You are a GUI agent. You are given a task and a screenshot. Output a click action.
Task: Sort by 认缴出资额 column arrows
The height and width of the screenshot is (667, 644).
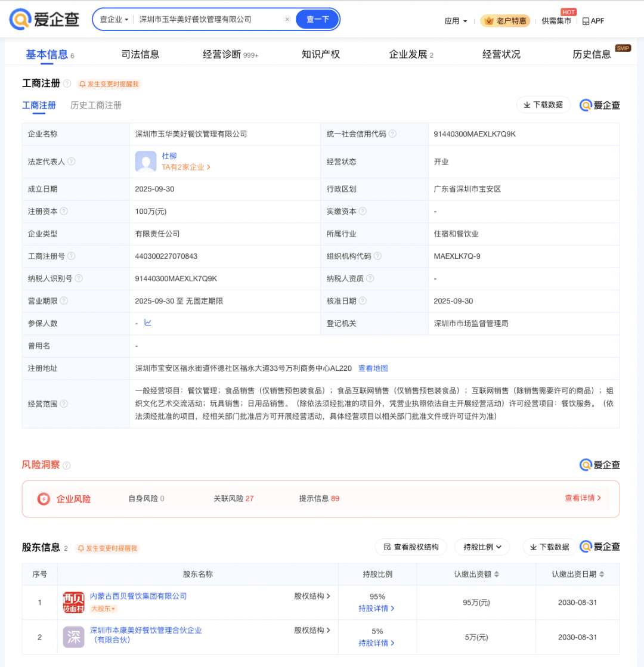tap(497, 575)
